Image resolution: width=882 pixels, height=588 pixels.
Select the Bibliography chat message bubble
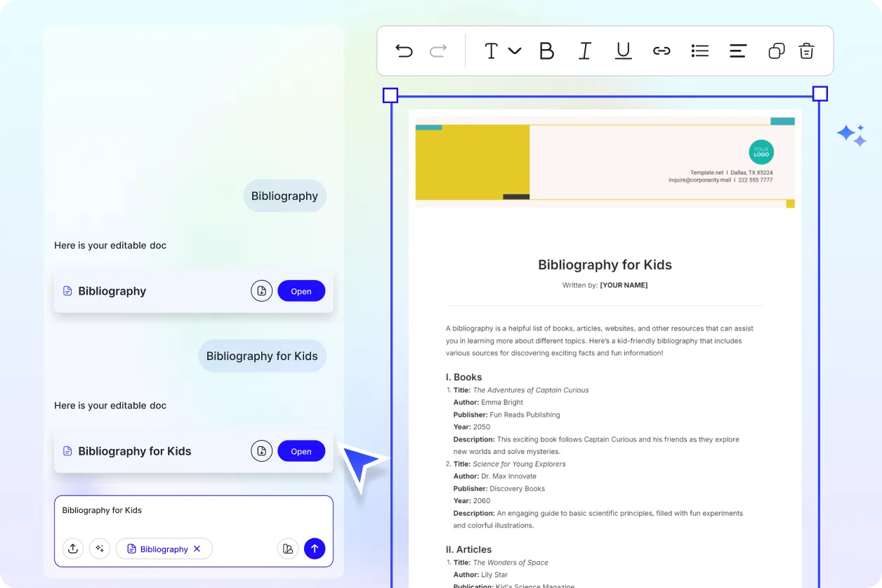[284, 196]
